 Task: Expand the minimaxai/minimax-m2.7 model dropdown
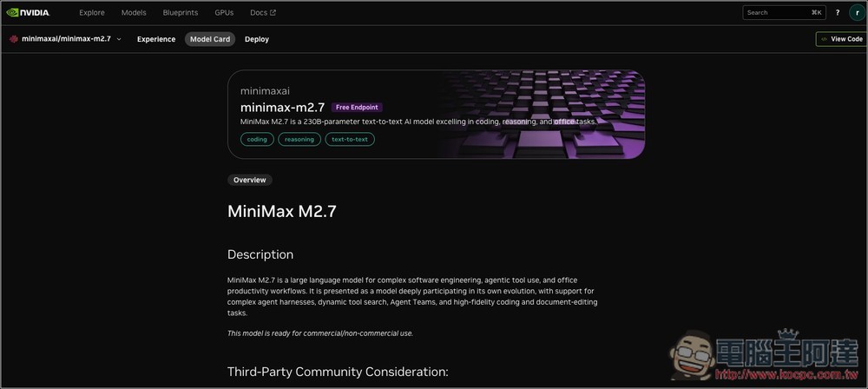119,39
